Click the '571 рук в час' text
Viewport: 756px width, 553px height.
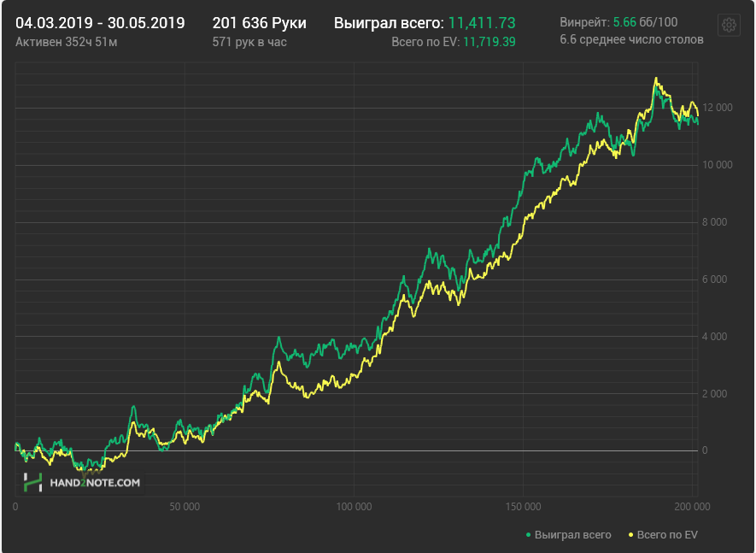click(x=249, y=42)
